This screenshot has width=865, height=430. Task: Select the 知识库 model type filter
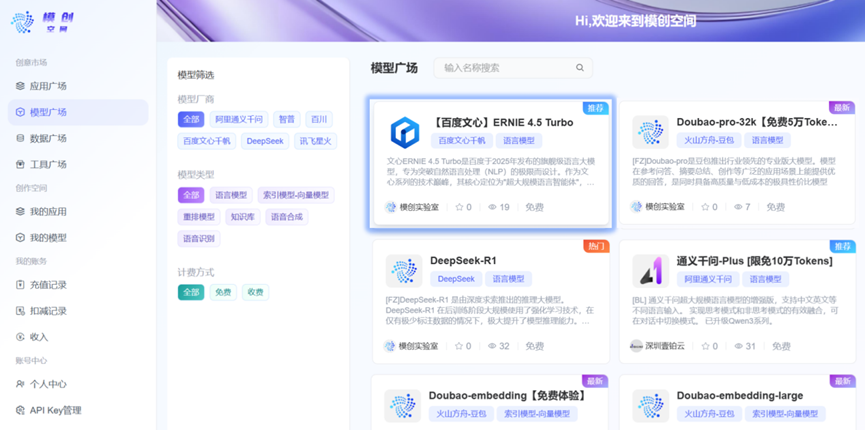click(x=242, y=217)
